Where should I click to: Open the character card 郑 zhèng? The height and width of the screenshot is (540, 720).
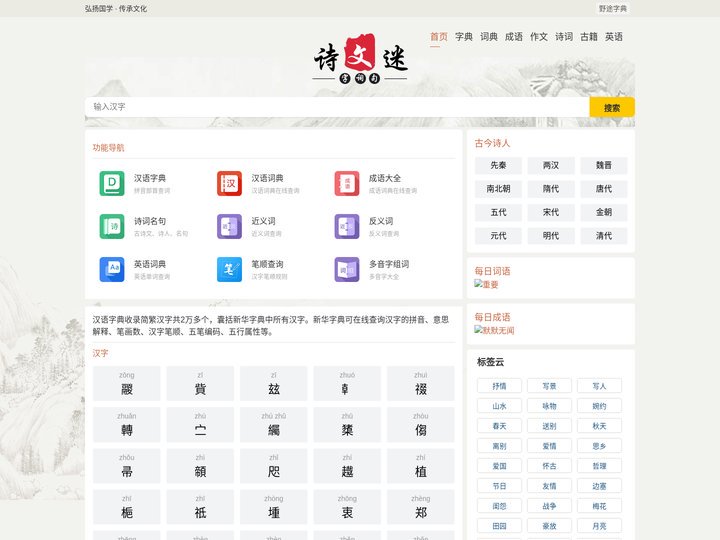tap(421, 507)
